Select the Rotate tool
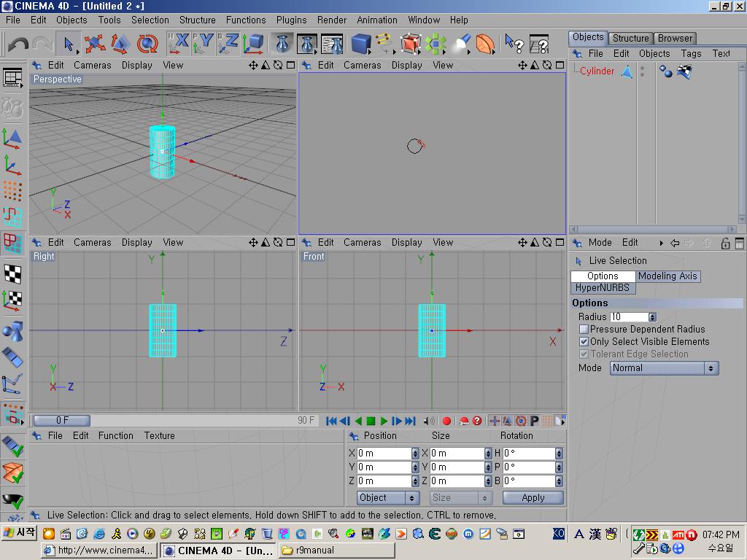The image size is (747, 560). coord(147,44)
